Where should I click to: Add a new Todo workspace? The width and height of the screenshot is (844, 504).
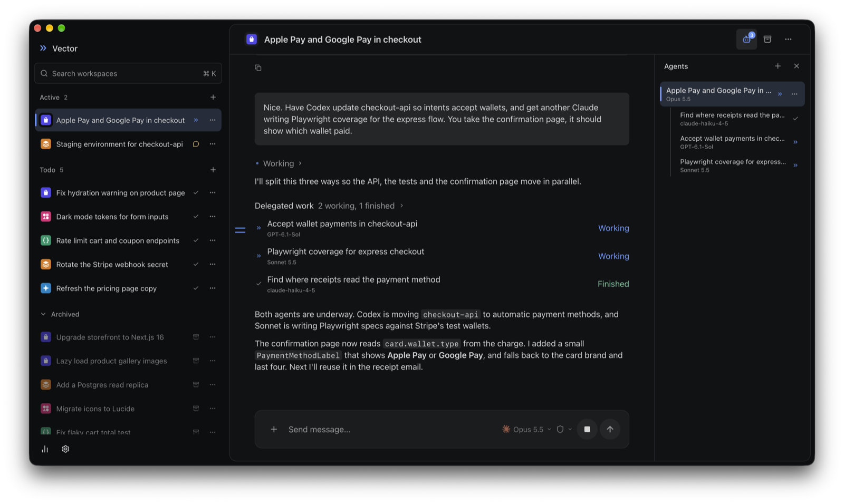coord(213,170)
